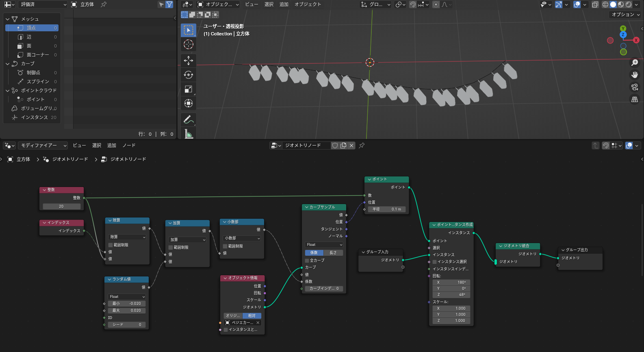Image resolution: width=644 pixels, height=352 pixels.
Task: Open Float data type dropdown in ランダム値 node
Action: tap(127, 297)
